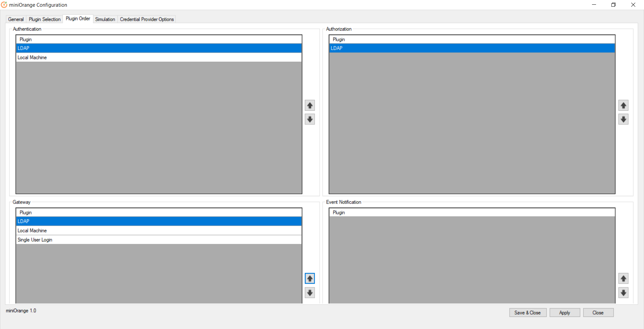Minimize the miniOrange Configuration window
The image size is (644, 329).
tap(594, 5)
